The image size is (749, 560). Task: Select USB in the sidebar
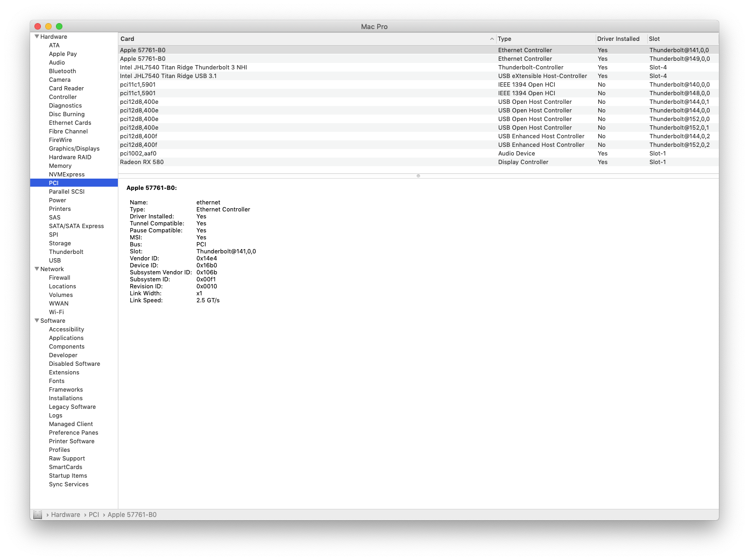click(55, 260)
